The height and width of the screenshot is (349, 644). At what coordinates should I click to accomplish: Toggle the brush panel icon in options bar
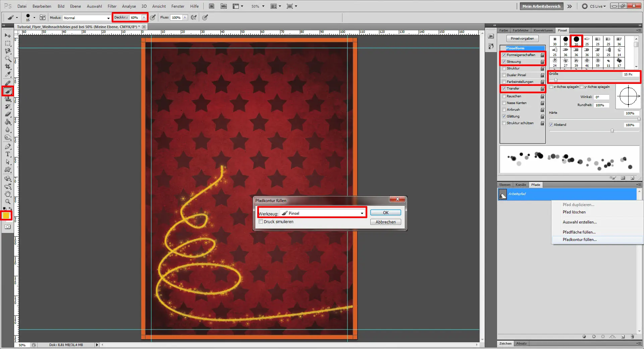coord(43,17)
